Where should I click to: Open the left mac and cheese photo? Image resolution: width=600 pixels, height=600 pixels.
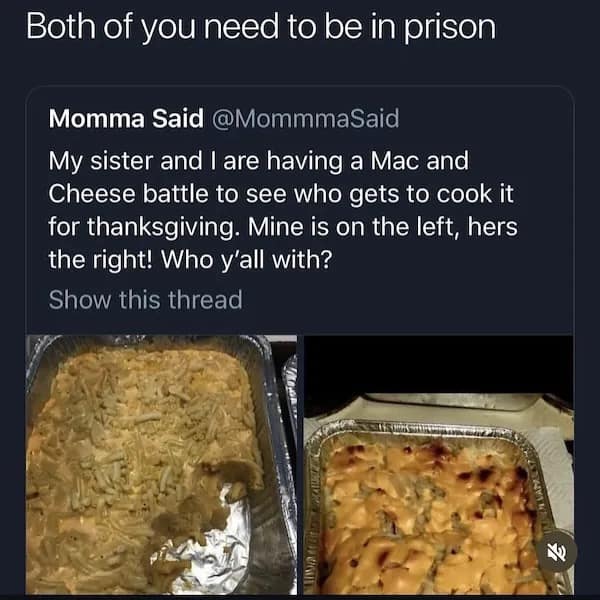click(161, 465)
